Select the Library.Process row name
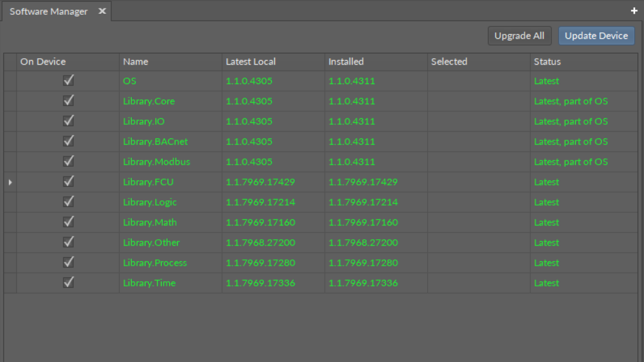The image size is (644, 362). (x=155, y=262)
